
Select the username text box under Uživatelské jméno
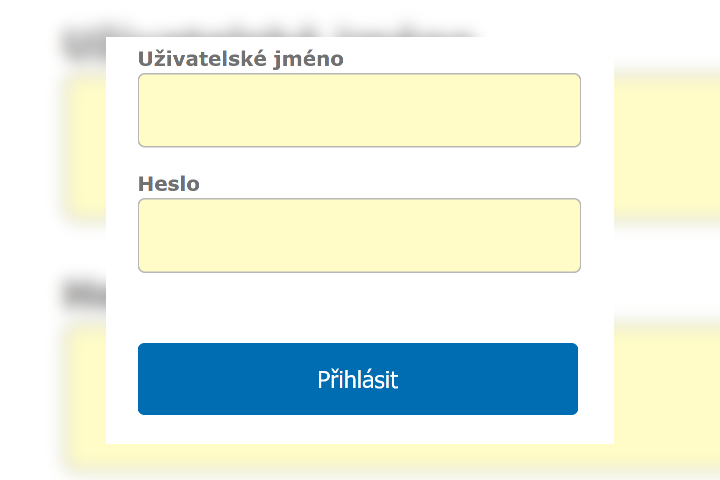[x=359, y=110]
